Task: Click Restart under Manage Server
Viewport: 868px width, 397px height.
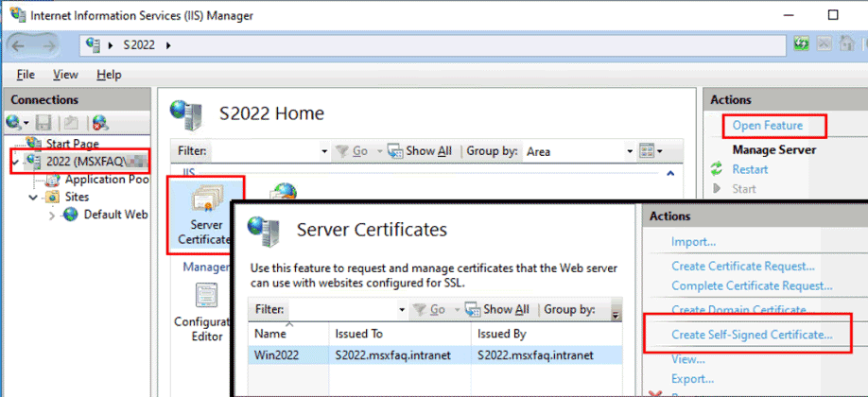Action: point(750,169)
